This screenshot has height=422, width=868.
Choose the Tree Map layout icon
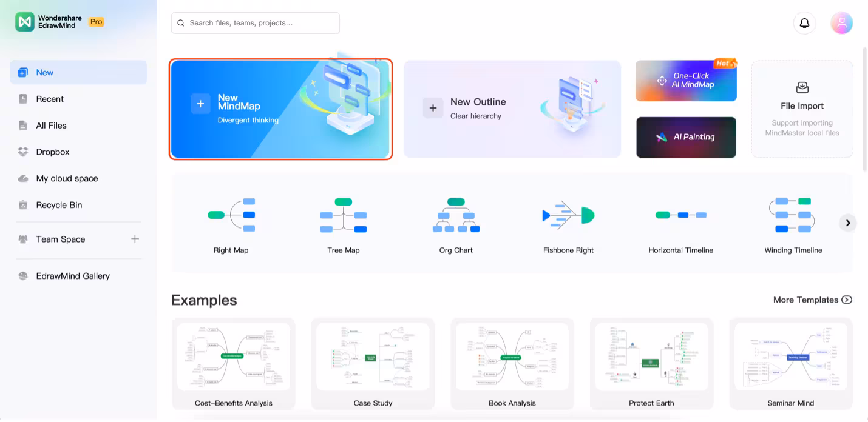pos(344,215)
